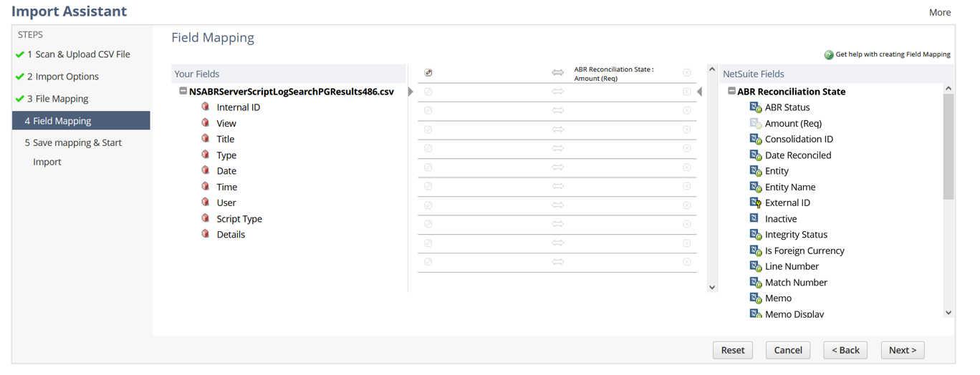Screen dimensions: 980x375
Task: Click the double arrow icon in first mapping row
Action: [557, 73]
